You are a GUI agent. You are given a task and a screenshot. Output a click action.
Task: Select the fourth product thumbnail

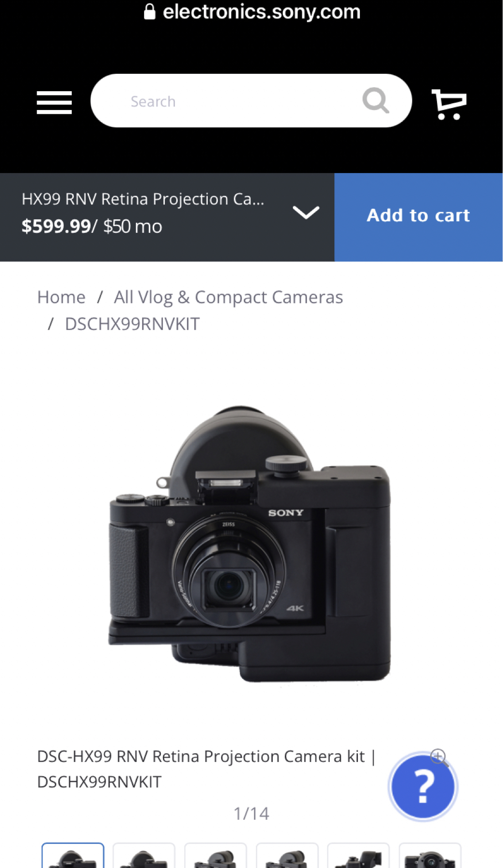pos(287,855)
